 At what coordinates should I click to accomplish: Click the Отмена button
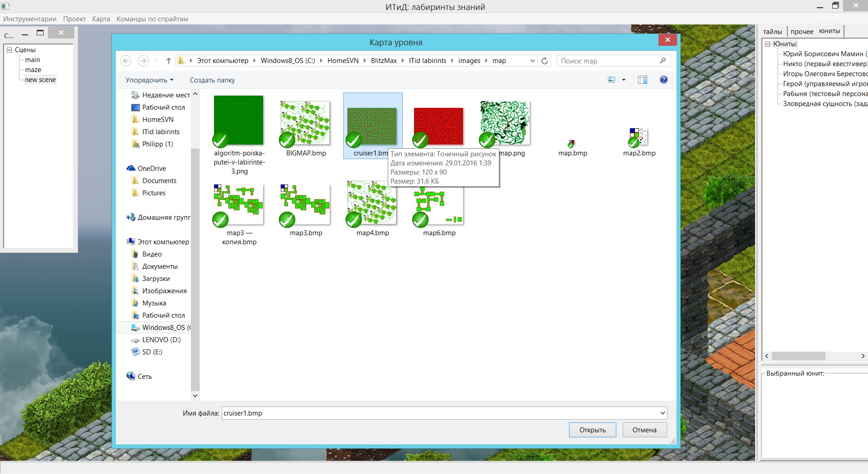click(x=644, y=430)
